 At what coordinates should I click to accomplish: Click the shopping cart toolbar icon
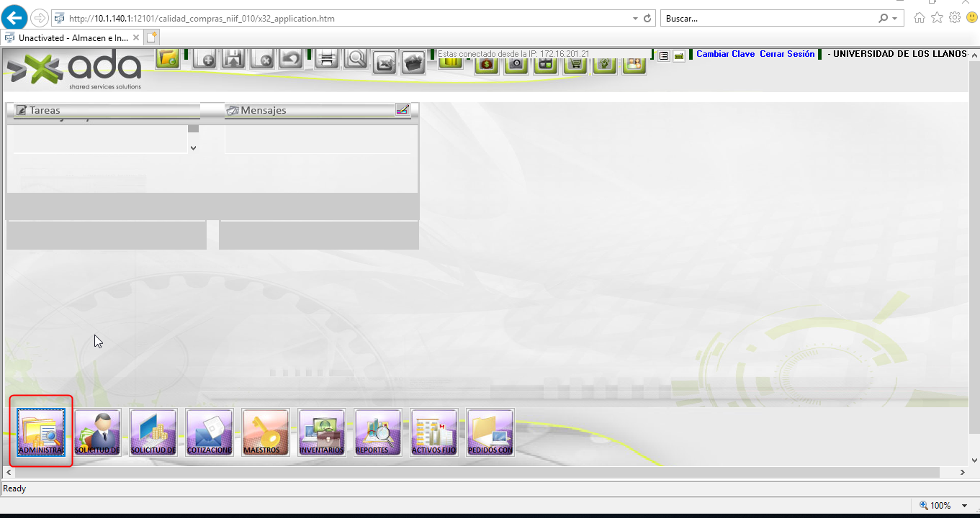point(575,63)
